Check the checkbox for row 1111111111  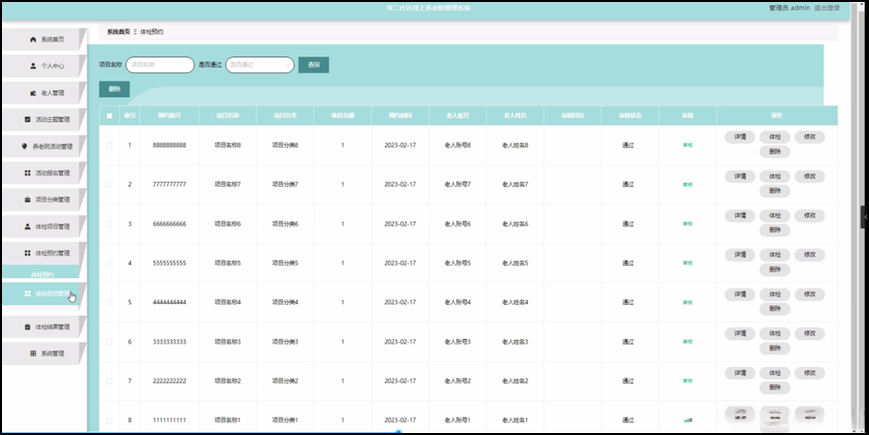pyautogui.click(x=109, y=421)
